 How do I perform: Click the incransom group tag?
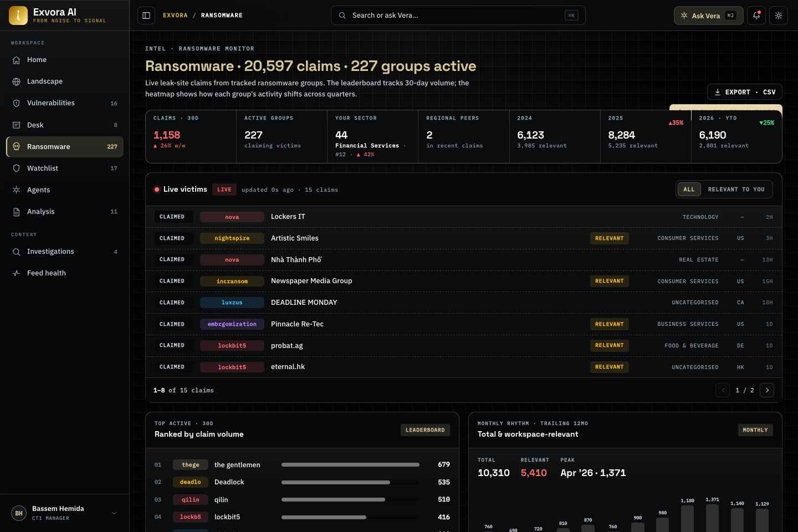click(232, 281)
